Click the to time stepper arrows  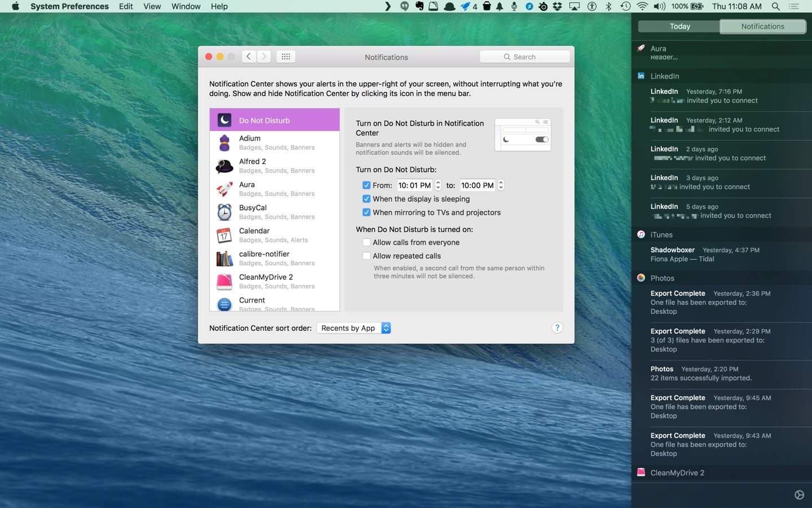tap(501, 185)
